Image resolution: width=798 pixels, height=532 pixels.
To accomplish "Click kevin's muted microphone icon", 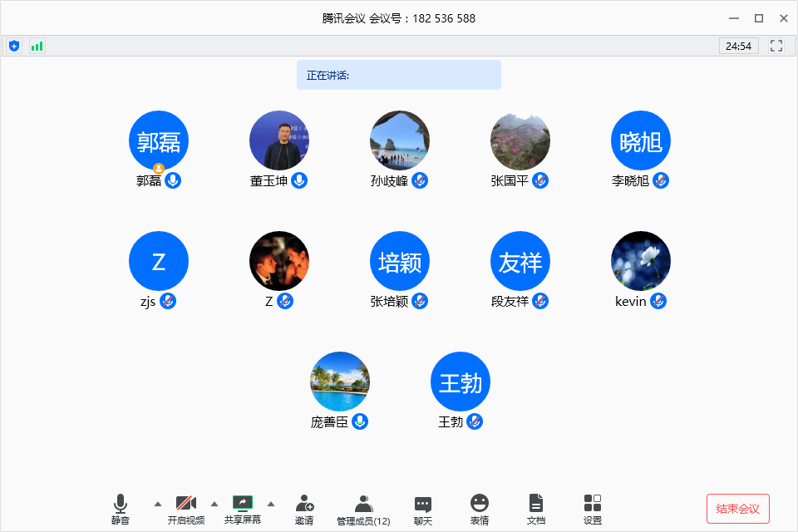I will pyautogui.click(x=658, y=301).
